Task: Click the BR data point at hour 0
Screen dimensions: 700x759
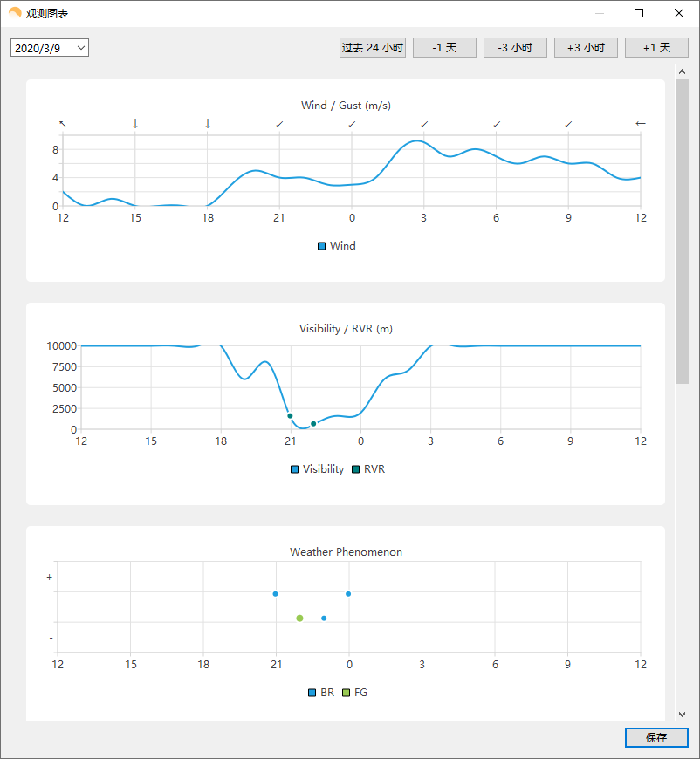Action: [348, 594]
